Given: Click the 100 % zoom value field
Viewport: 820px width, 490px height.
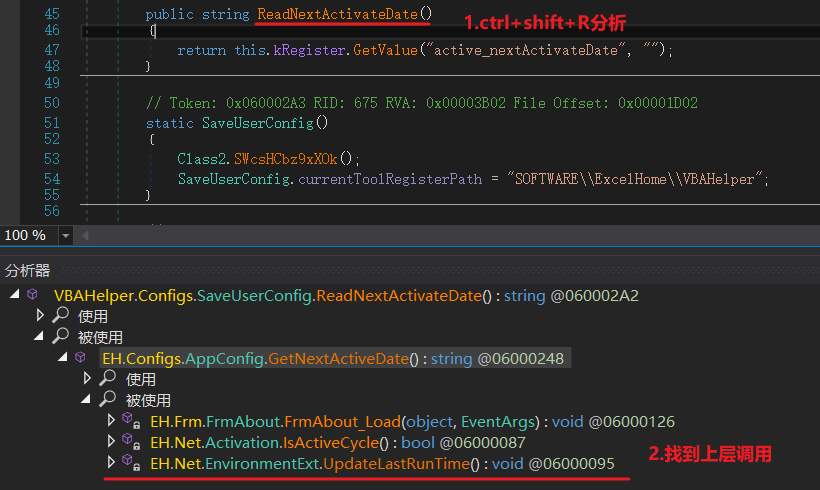Looking at the screenshot, I should 29,236.
